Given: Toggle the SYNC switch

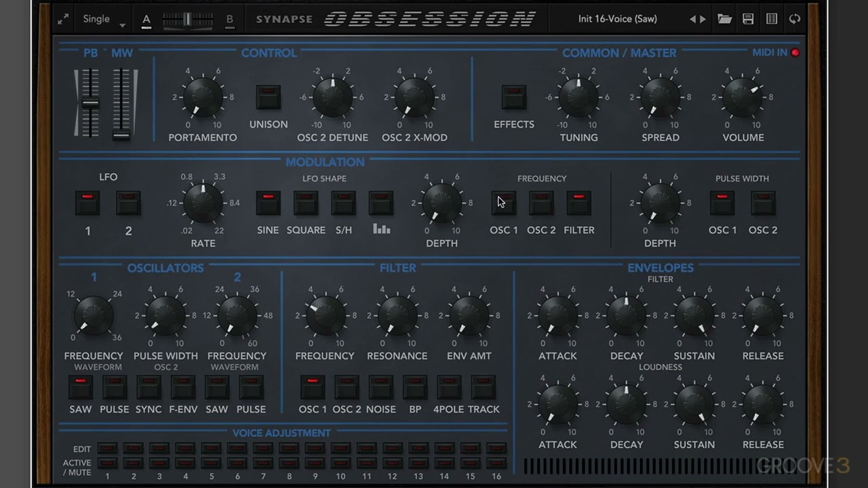Looking at the screenshot, I should [149, 388].
